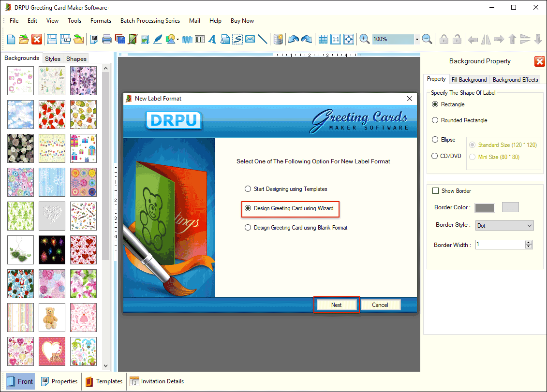Open a file with the folder icon
Image resolution: width=547 pixels, height=392 pixels.
(24, 39)
